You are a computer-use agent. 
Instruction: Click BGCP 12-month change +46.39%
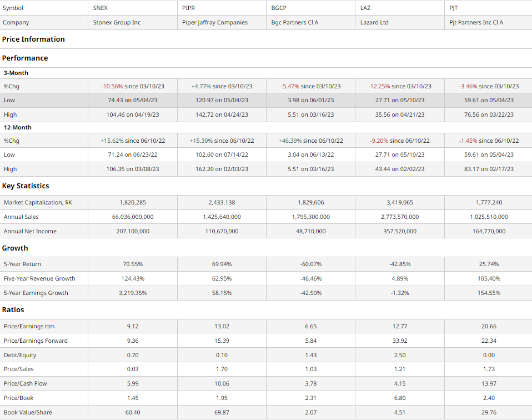(x=290, y=141)
